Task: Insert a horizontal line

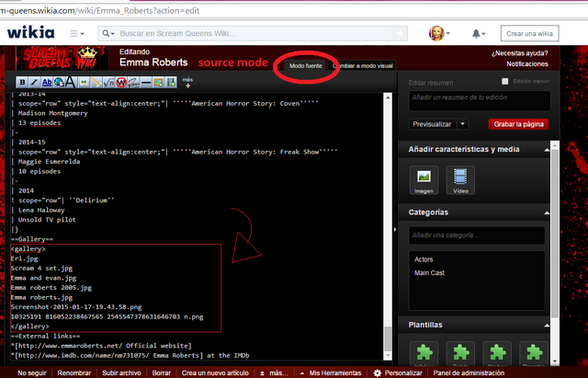Action: tap(146, 82)
